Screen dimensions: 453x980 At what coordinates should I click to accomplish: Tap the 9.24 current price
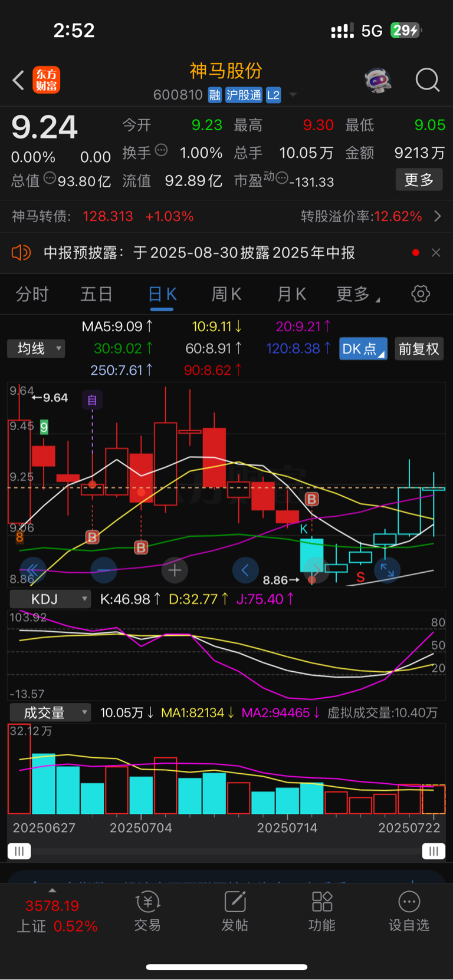pyautogui.click(x=44, y=127)
